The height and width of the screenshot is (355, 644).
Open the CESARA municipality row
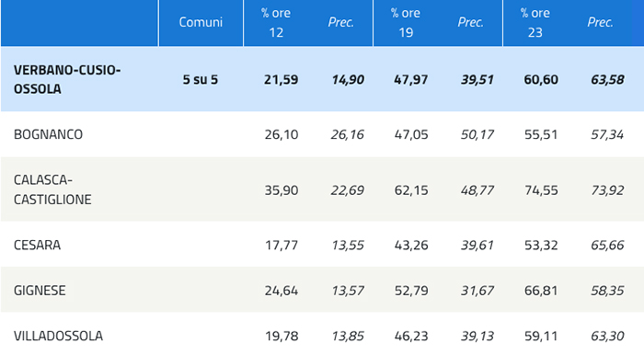tap(322, 245)
